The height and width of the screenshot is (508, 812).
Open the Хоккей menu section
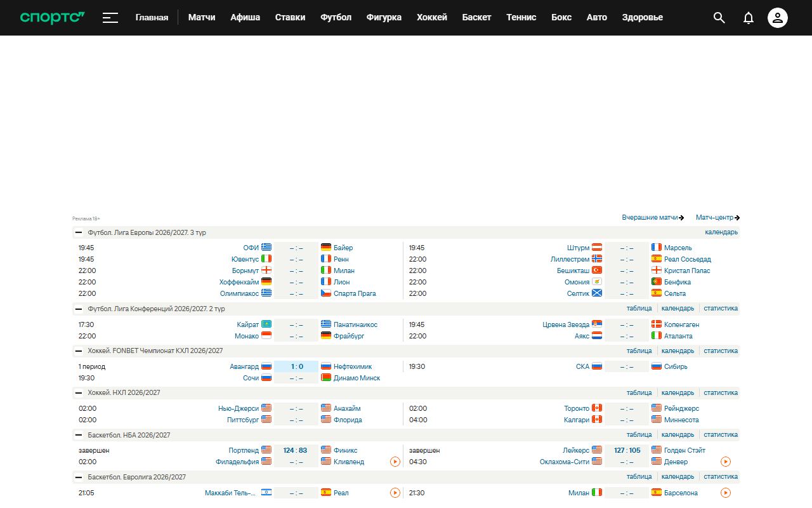[432, 18]
